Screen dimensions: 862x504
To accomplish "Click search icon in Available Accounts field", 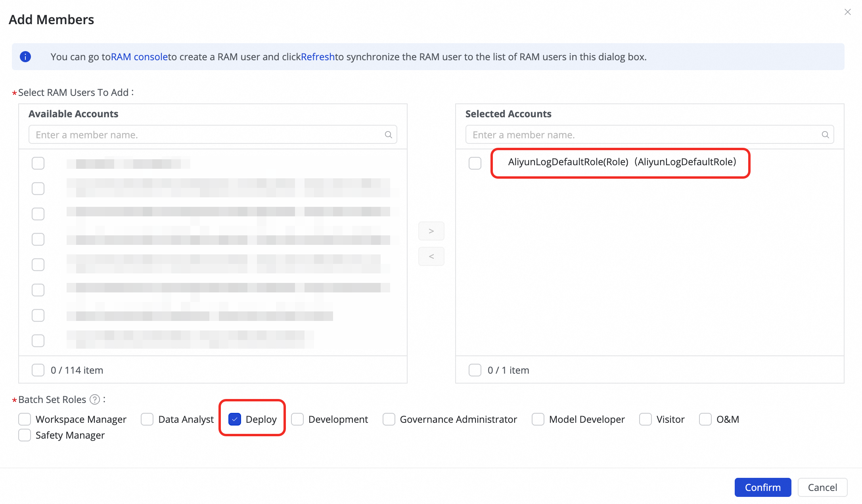I will pyautogui.click(x=388, y=135).
